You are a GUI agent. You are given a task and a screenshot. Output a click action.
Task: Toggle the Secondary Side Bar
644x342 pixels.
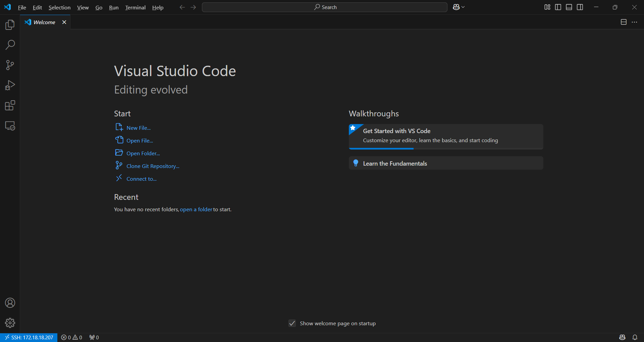(580, 7)
